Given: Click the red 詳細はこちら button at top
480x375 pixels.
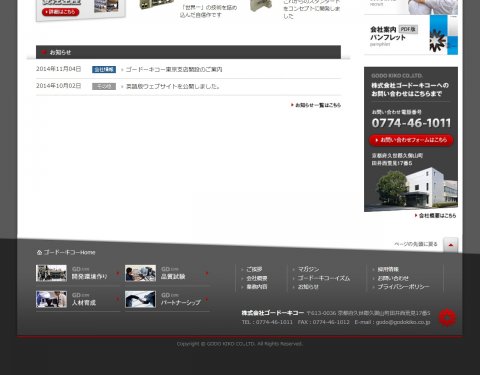Looking at the screenshot, I should click(x=60, y=12).
